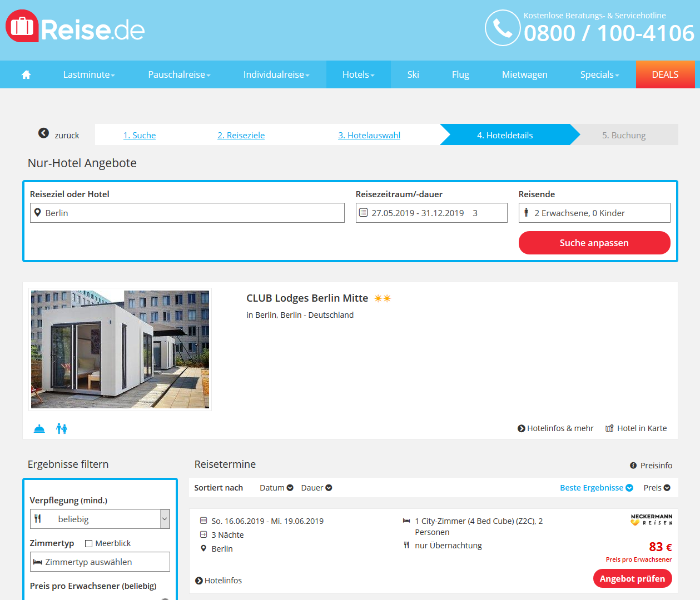Screen dimensions: 700x600
Task: Click the bed icon beside City-Zimmer
Action: point(406,521)
